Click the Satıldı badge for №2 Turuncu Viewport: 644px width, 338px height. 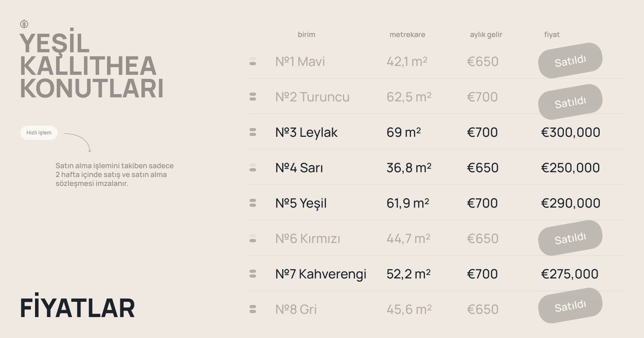pos(570,102)
